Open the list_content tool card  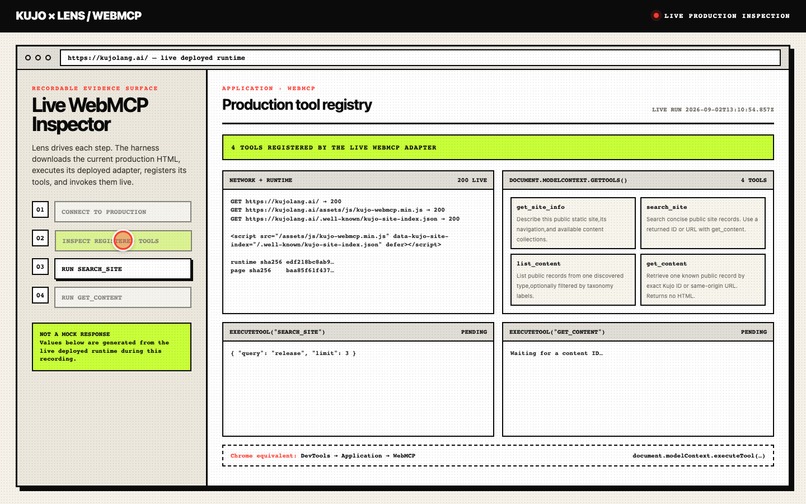tap(573, 279)
